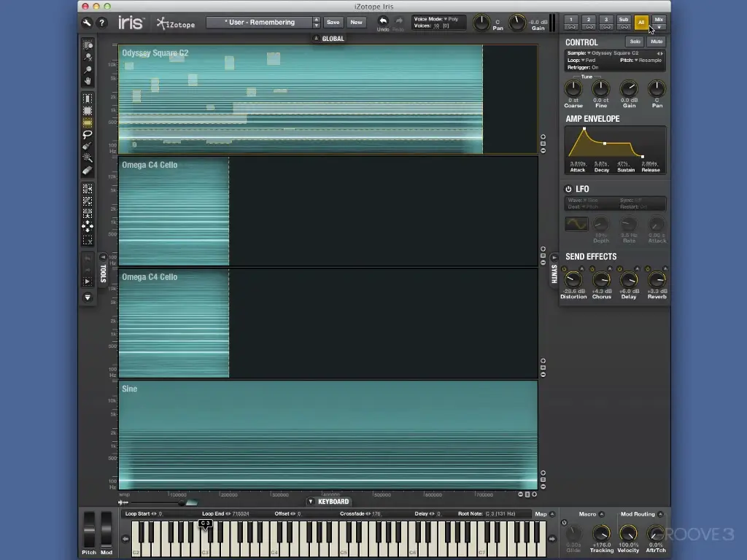
Task: Collapse the GLOBAL section
Action: [x=316, y=39]
